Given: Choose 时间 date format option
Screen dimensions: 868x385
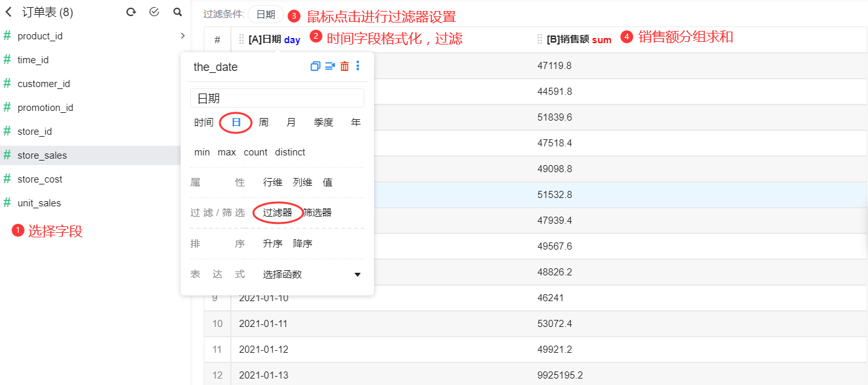Looking at the screenshot, I should (204, 122).
